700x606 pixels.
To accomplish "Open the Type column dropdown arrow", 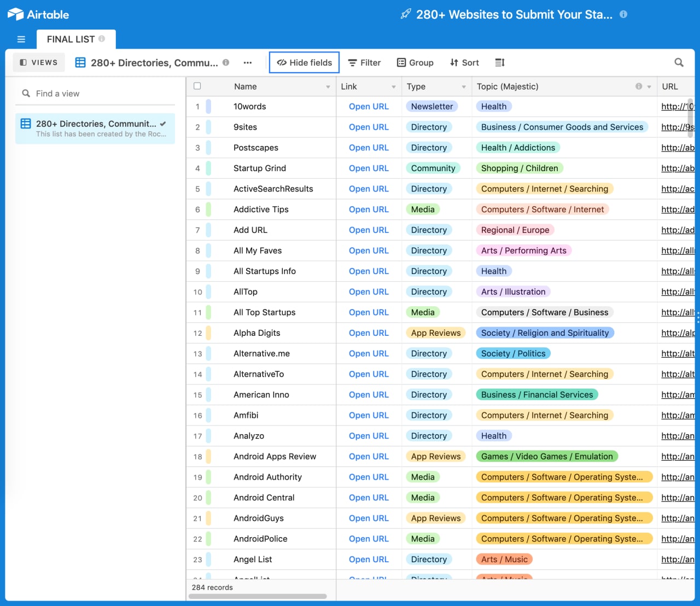I will tap(464, 87).
